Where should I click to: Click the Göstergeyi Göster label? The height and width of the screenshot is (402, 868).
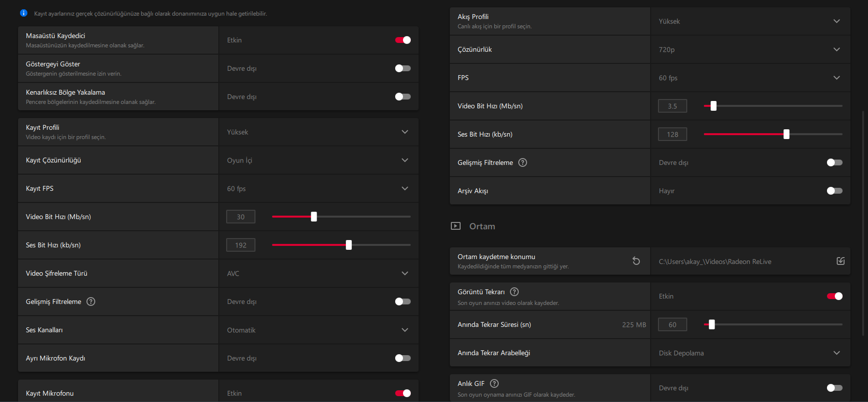pos(53,64)
